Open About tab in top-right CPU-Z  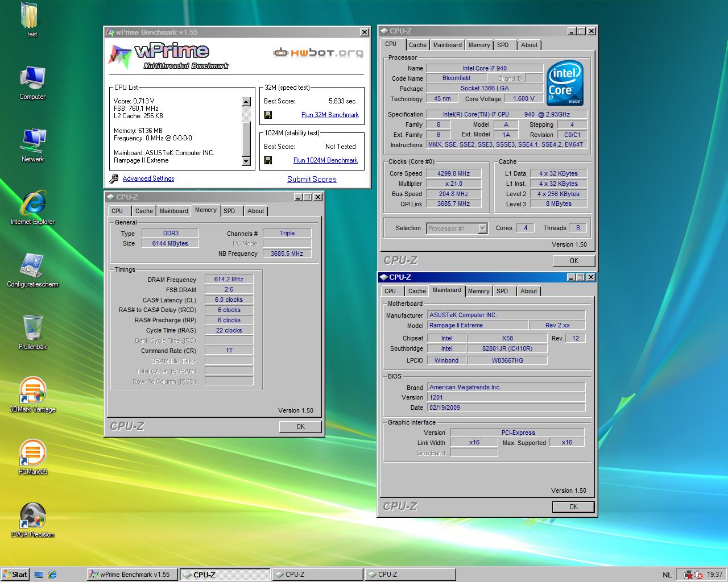529,45
